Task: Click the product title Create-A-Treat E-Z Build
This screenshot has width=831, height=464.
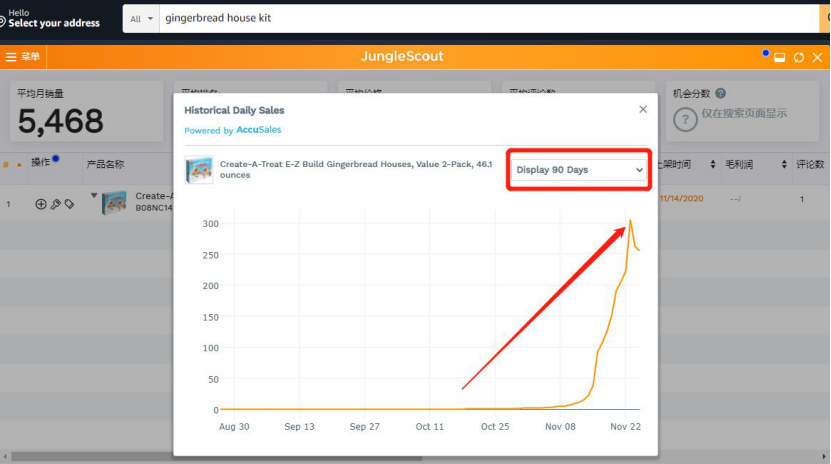Action: [x=356, y=169]
